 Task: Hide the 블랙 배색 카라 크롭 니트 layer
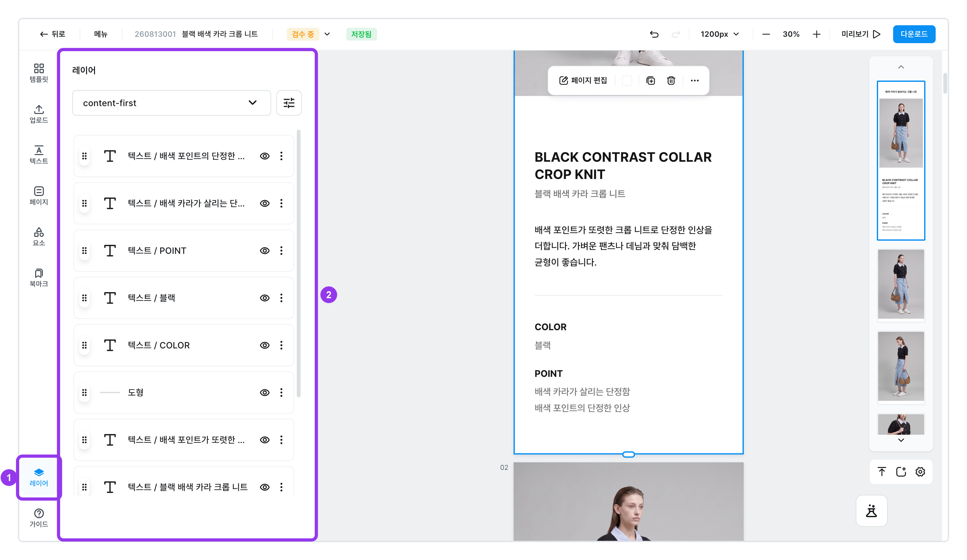pos(265,487)
